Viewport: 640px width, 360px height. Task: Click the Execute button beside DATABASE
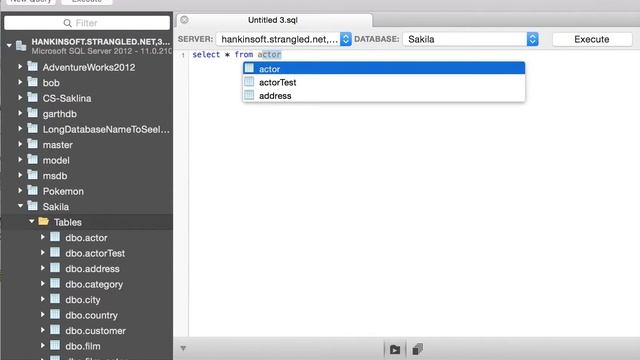[592, 39]
